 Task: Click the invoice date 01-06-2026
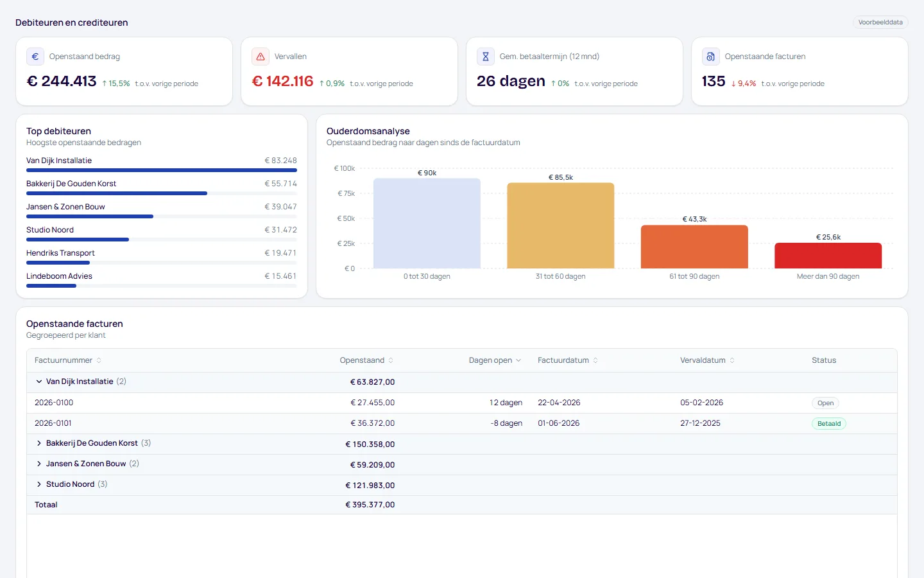click(559, 423)
